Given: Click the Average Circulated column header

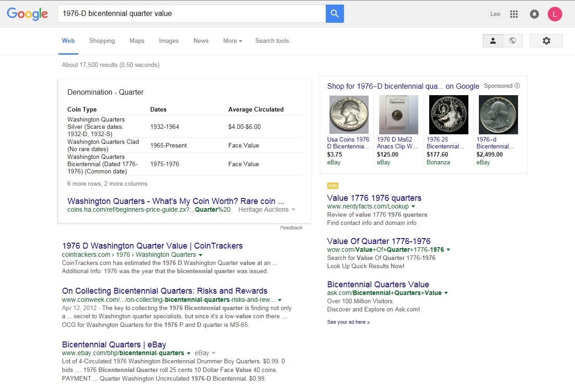Looking at the screenshot, I should click(x=256, y=109).
